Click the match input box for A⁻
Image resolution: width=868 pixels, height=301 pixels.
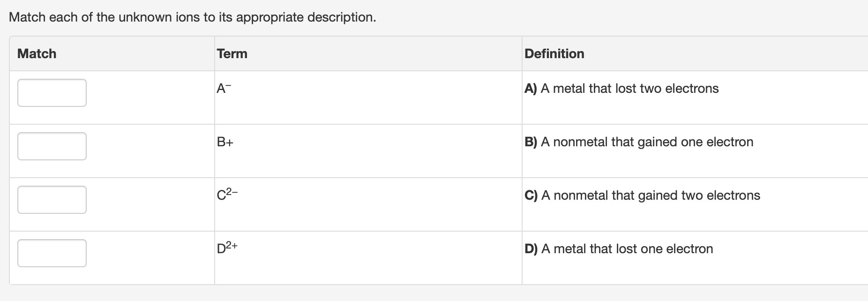[52, 93]
